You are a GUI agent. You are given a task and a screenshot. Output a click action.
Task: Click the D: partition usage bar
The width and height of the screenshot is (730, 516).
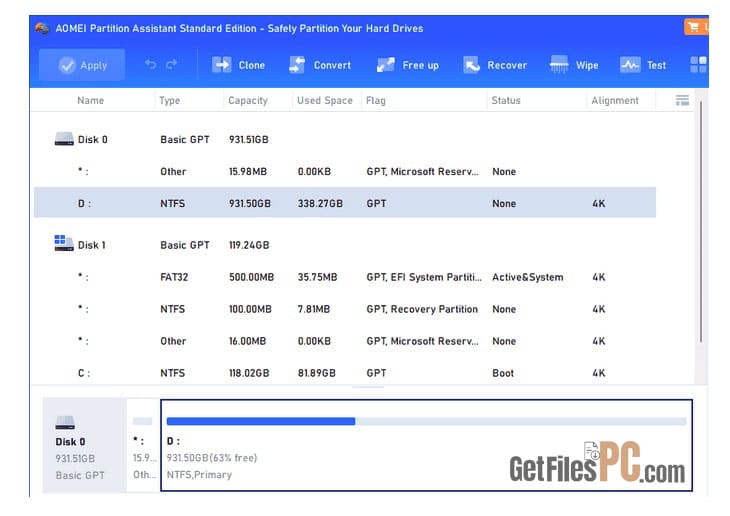click(x=426, y=421)
